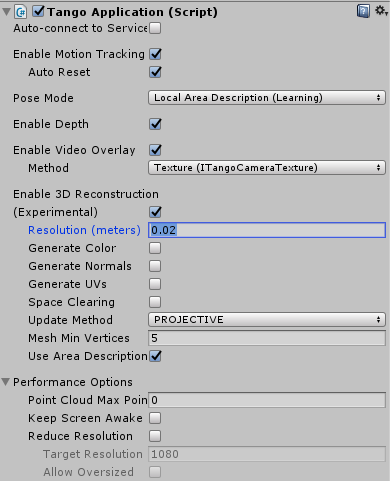Screen dimensions: 390x481
Task: Enable Generate Color
Action: click(x=155, y=248)
